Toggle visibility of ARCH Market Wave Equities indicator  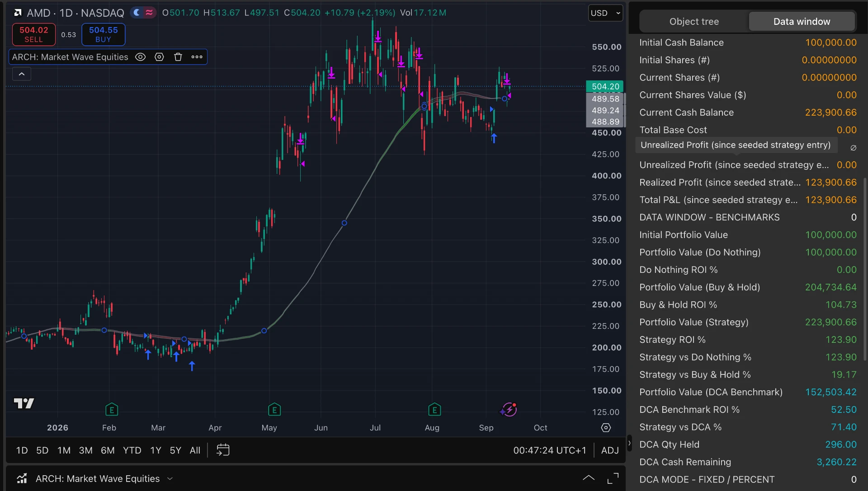click(141, 57)
